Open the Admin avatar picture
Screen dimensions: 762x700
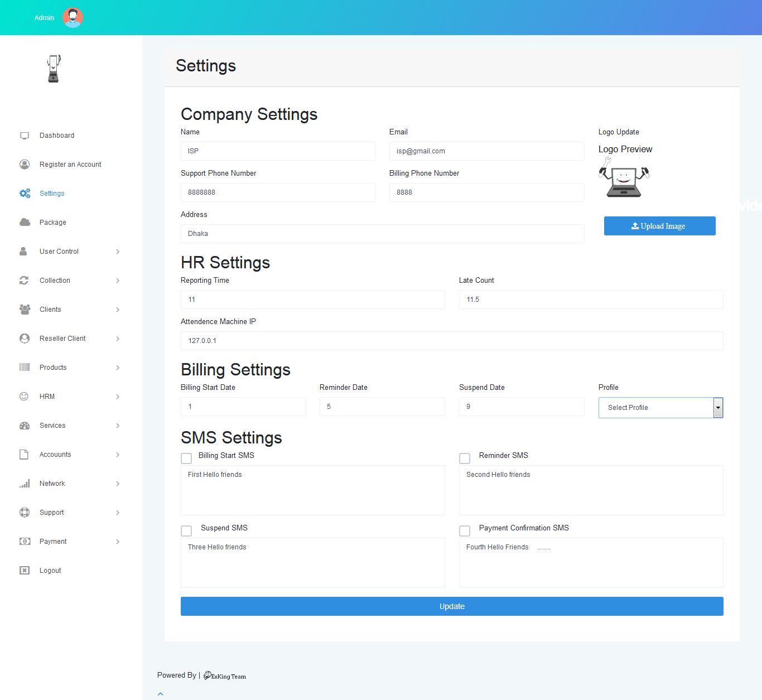click(x=73, y=18)
